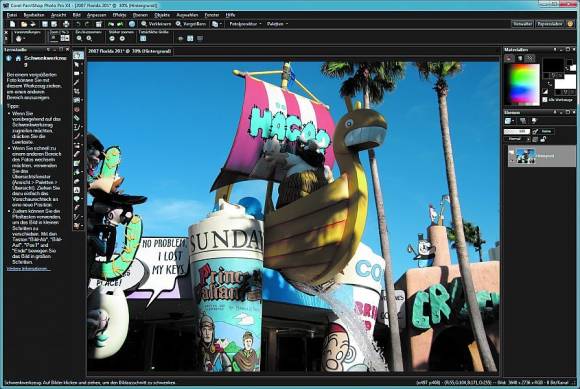Click the Redo arrow in toolbar
The height and width of the screenshot is (389, 580).
pos(87,24)
